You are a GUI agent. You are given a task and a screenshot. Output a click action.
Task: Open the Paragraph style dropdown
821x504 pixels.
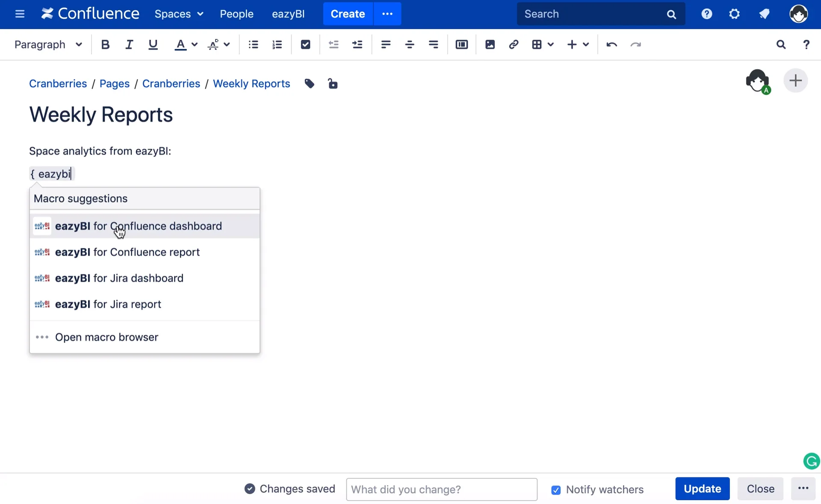click(x=48, y=44)
